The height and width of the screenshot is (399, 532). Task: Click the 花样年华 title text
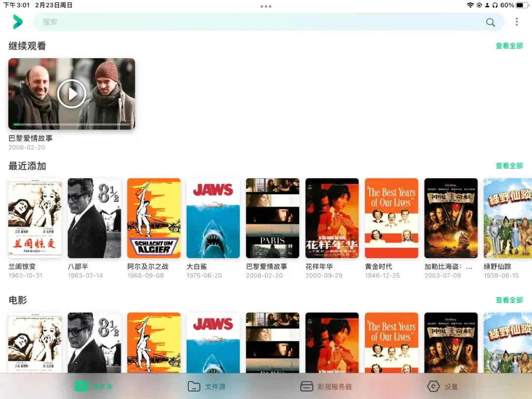pos(319,266)
